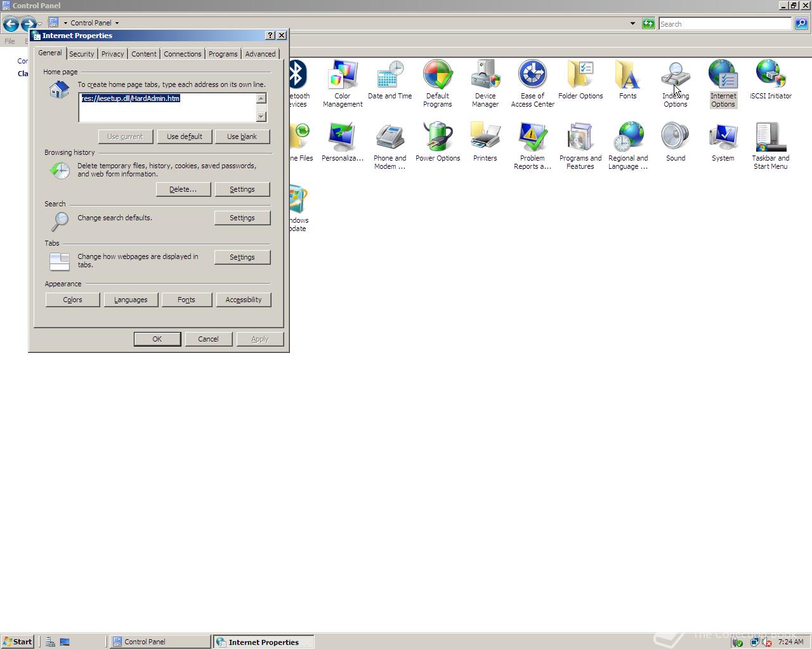
Task: Open Color Management applet
Action: pos(343,84)
